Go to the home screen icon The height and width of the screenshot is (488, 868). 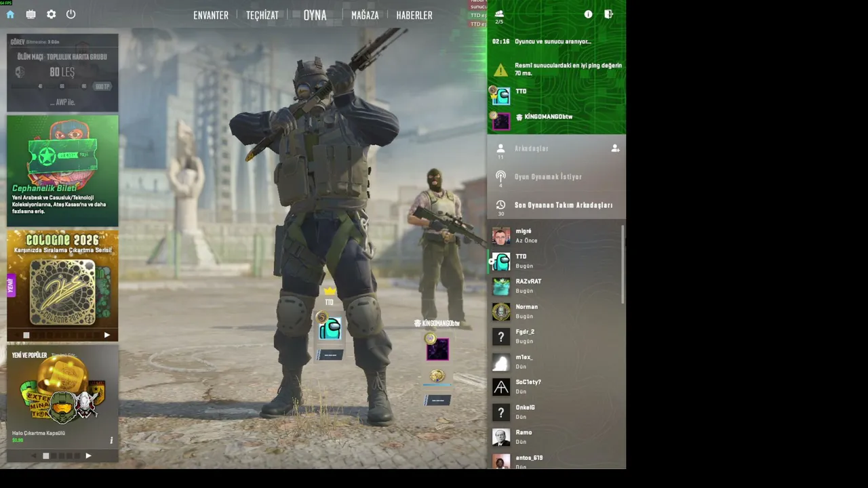(x=10, y=14)
